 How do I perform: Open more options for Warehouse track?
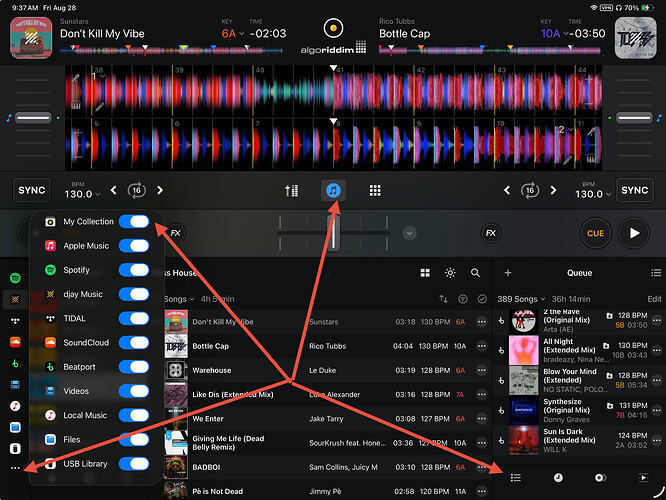tap(481, 370)
